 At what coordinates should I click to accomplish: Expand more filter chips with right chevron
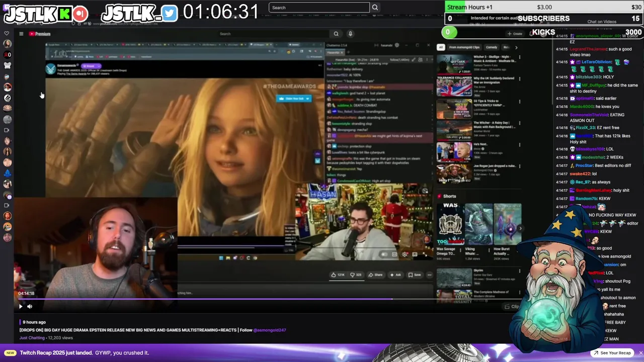[x=516, y=47]
